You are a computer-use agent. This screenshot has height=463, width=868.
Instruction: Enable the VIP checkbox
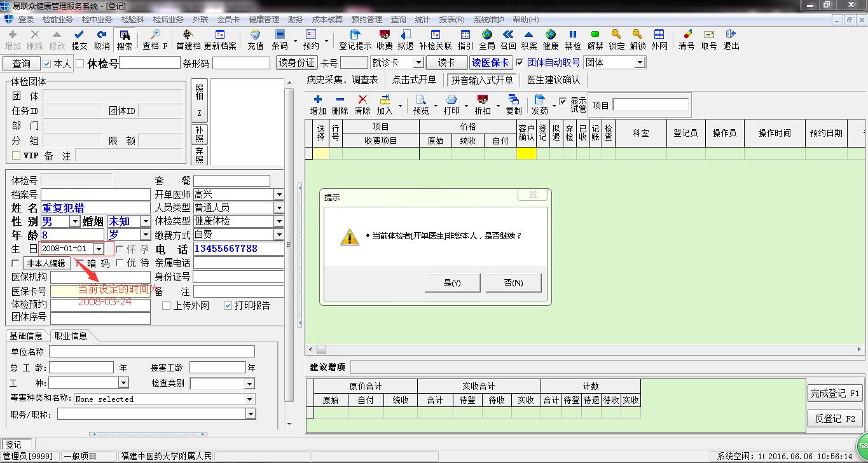(x=16, y=156)
